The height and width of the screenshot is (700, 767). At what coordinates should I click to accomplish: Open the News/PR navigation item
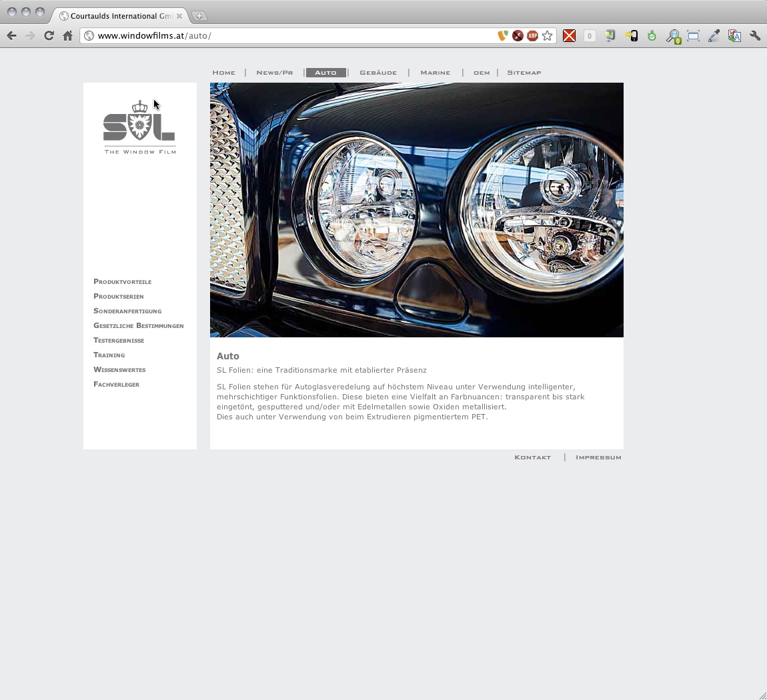(274, 73)
